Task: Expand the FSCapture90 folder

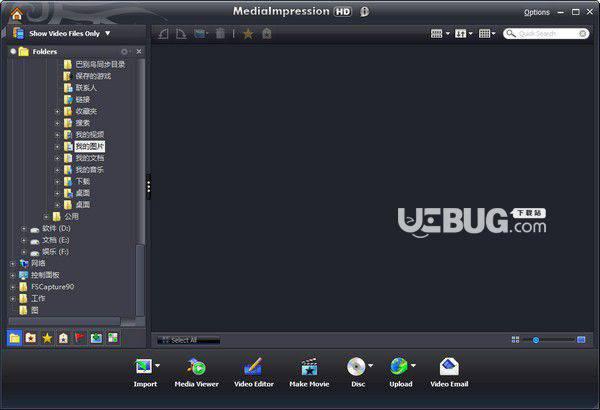Action: 13,287
